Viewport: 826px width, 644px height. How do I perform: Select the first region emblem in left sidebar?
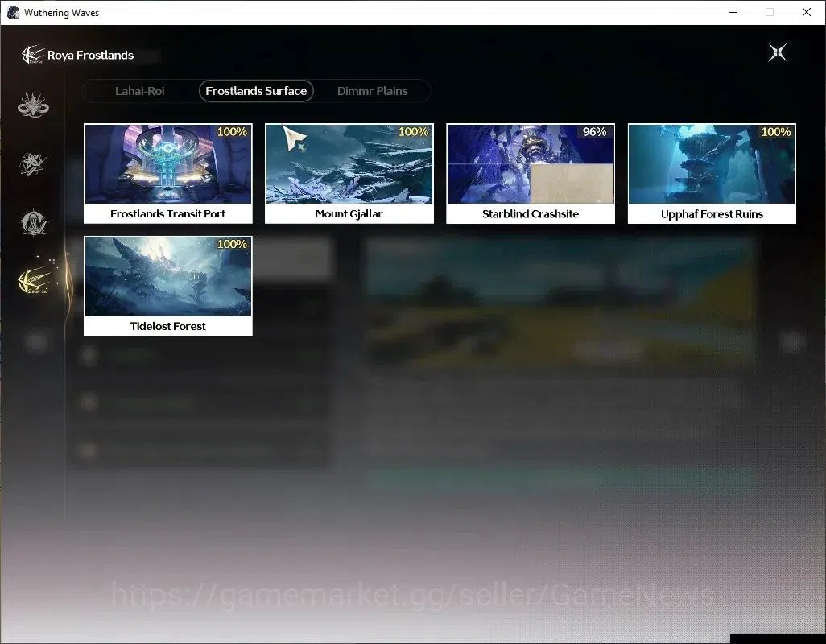33,105
